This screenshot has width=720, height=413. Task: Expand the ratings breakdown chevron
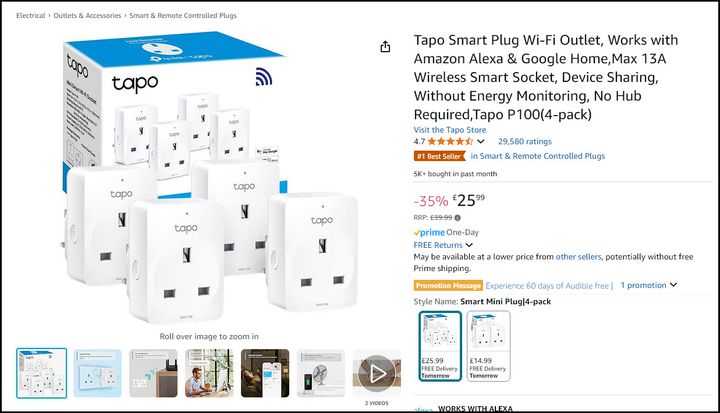click(480, 141)
